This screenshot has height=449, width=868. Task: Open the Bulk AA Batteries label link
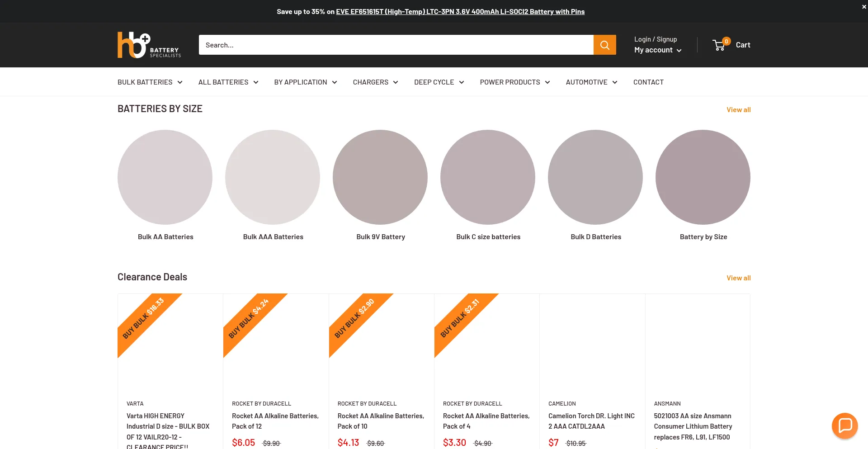(165, 237)
